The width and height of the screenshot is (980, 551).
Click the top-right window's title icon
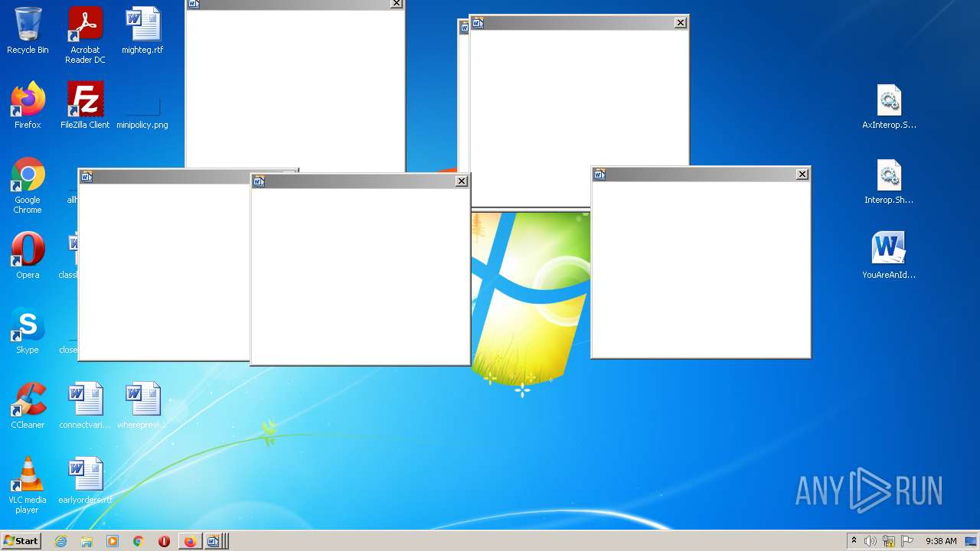point(478,23)
